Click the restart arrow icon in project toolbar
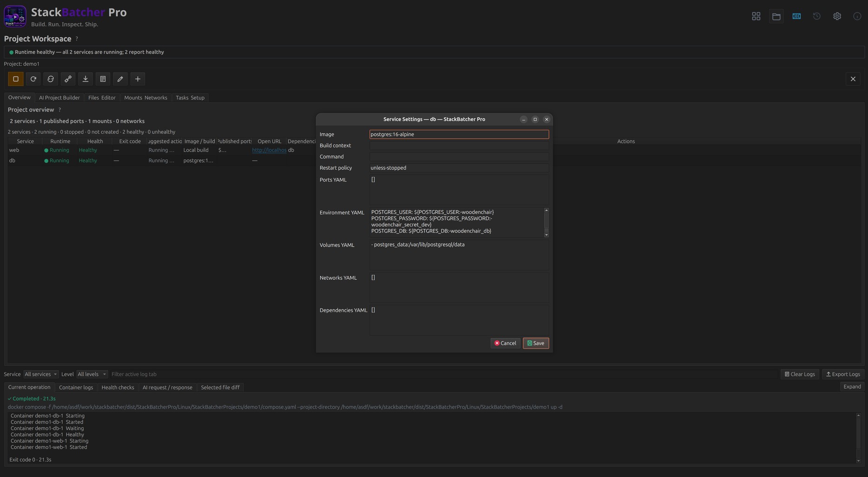 click(x=33, y=79)
